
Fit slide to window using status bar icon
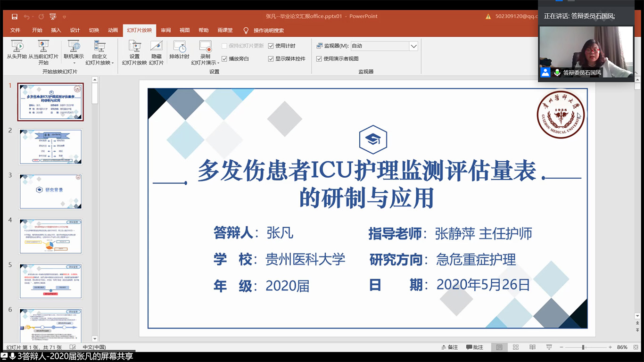(x=636, y=347)
